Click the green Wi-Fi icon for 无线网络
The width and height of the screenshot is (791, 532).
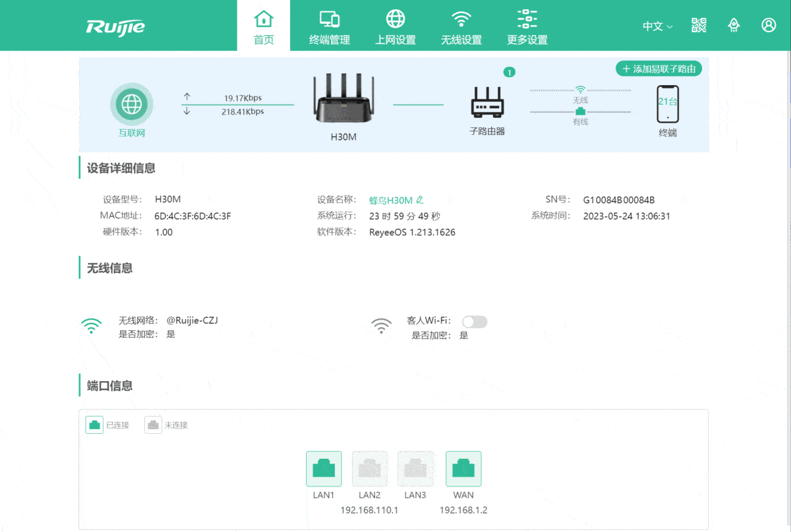[92, 326]
